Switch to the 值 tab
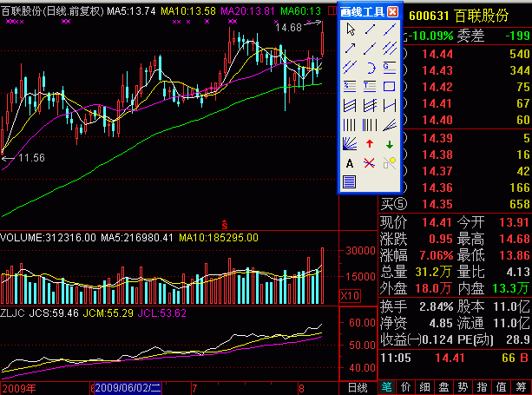This screenshot has height=395, width=532. [502, 387]
